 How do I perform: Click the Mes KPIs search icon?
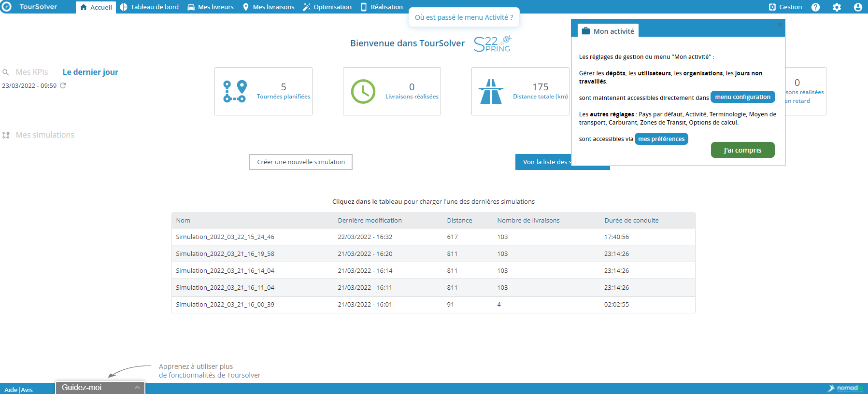click(x=6, y=72)
